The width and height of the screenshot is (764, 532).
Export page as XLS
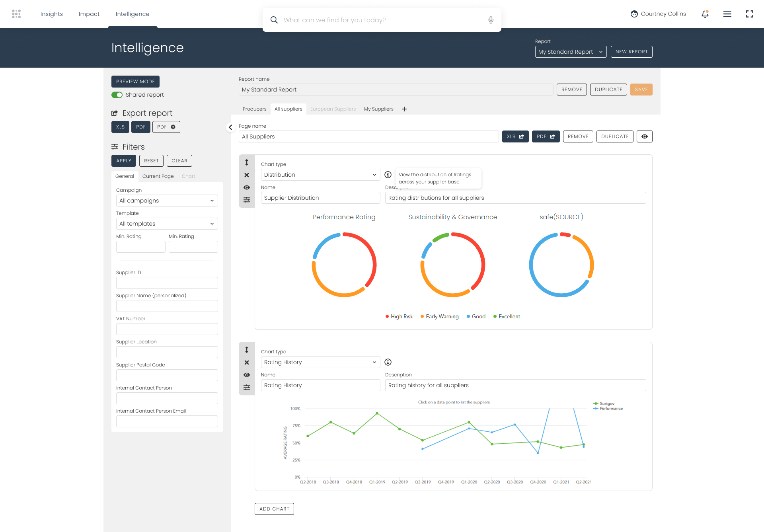tap(515, 136)
